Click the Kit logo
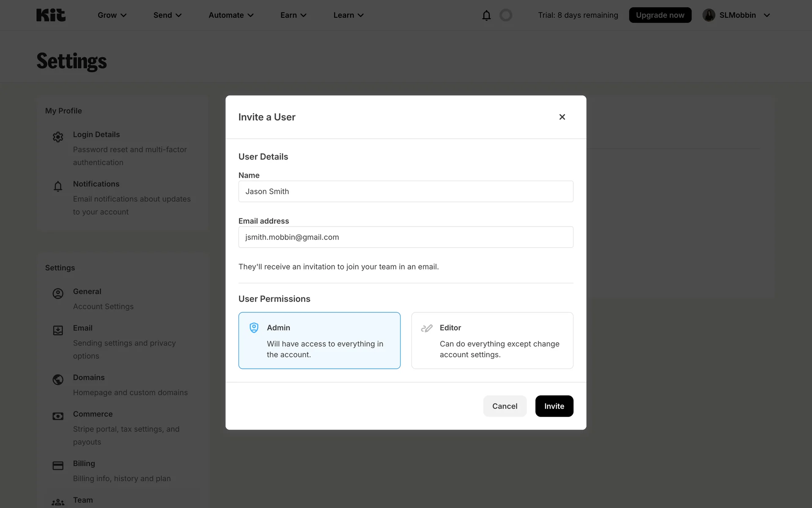 pyautogui.click(x=51, y=15)
